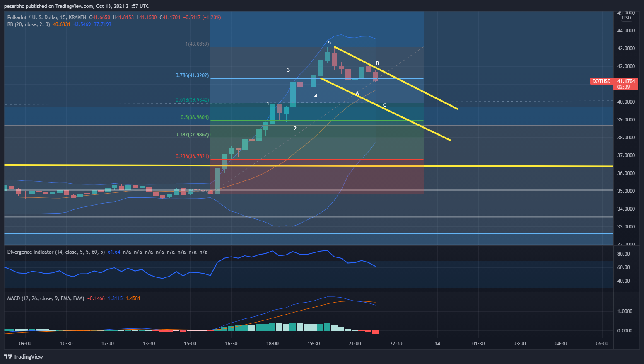Click the 37.0000 price axis label
The width and height of the screenshot is (644, 364).
[x=626, y=155]
